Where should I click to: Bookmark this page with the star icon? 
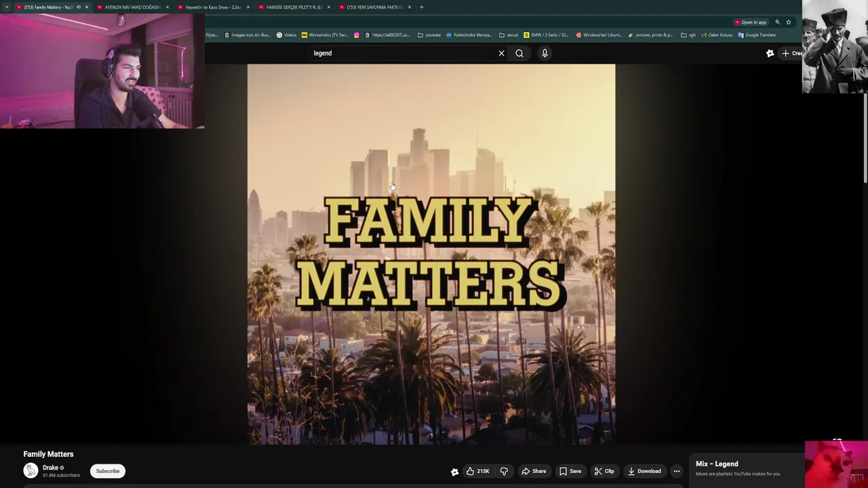pos(789,22)
